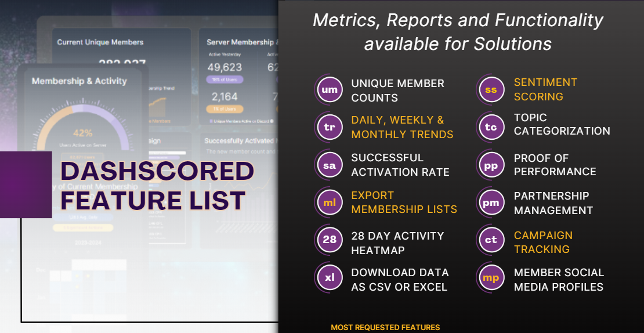The height and width of the screenshot is (333, 644).
Task: Click the 'ss' sentiment scoring icon
Action: pyautogui.click(x=491, y=89)
